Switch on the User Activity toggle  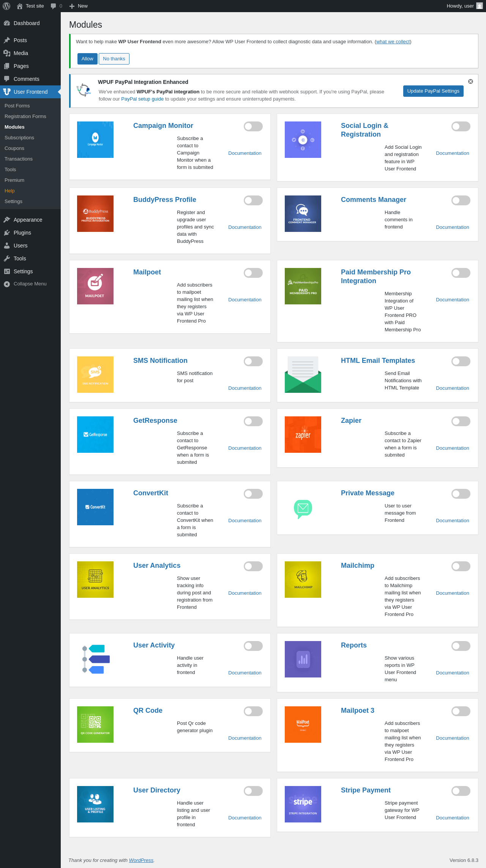pyautogui.click(x=253, y=646)
